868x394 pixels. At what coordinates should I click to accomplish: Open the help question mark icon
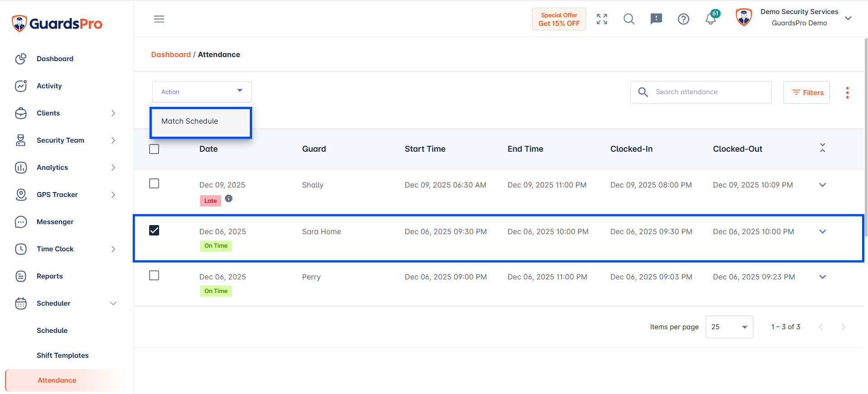(x=684, y=19)
